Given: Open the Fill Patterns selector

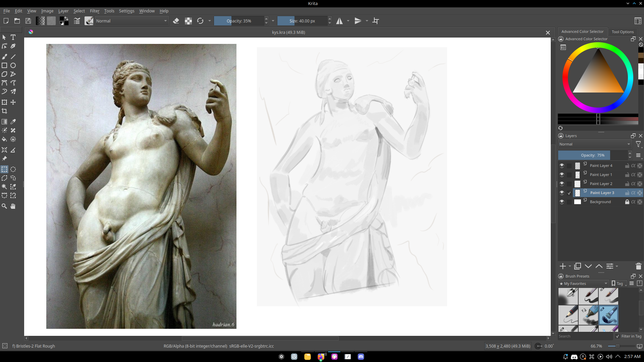Looking at the screenshot, I should click(x=51, y=21).
